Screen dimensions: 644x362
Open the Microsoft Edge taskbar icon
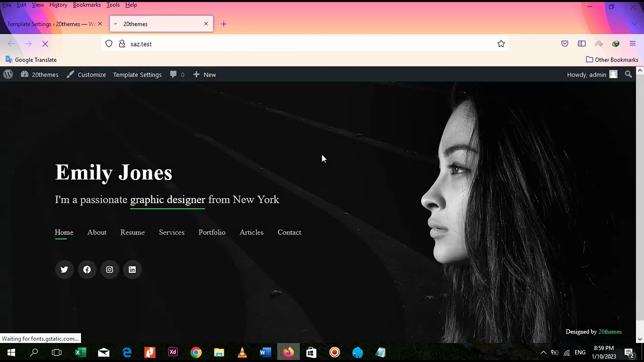coord(127,352)
